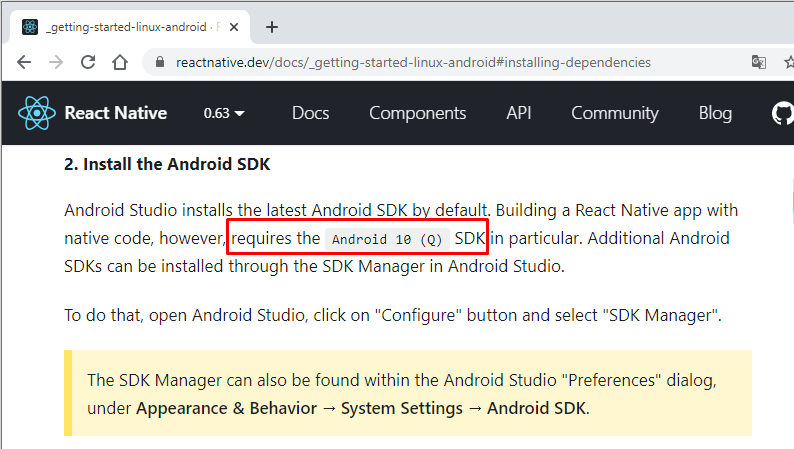The image size is (794, 449).
Task: Open the Components navigation item
Action: 417,113
